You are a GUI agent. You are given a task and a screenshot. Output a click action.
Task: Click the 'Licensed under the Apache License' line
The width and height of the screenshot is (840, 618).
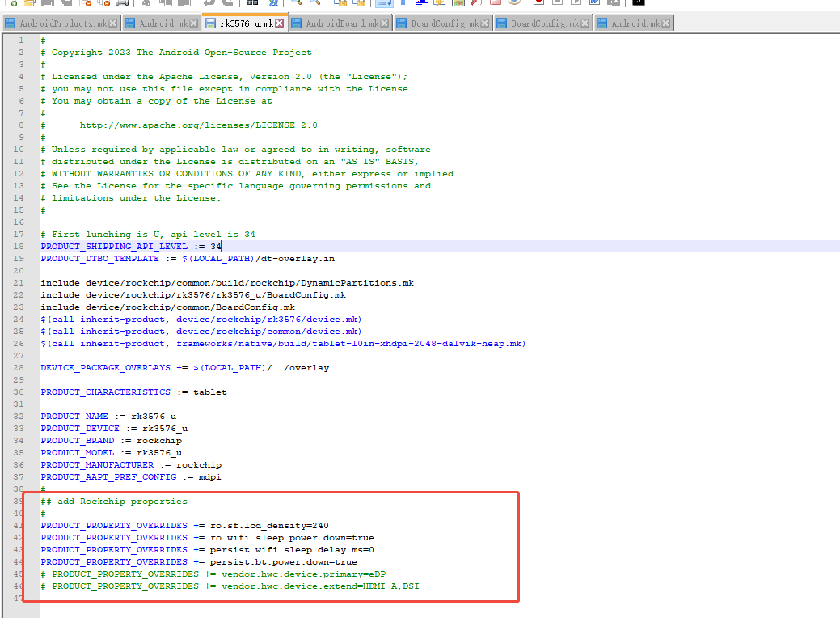(x=224, y=77)
